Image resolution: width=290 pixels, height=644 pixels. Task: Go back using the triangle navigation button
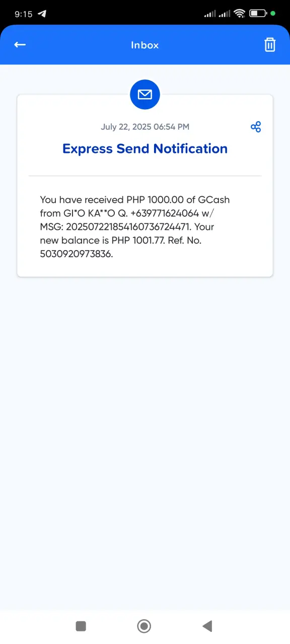pos(207,626)
